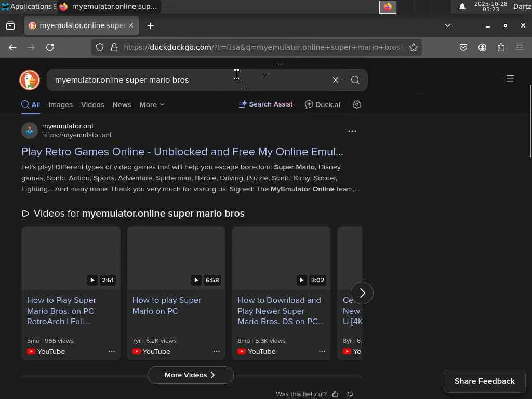Click the 2:51 video thumbnail
The image size is (532, 399).
point(71,258)
